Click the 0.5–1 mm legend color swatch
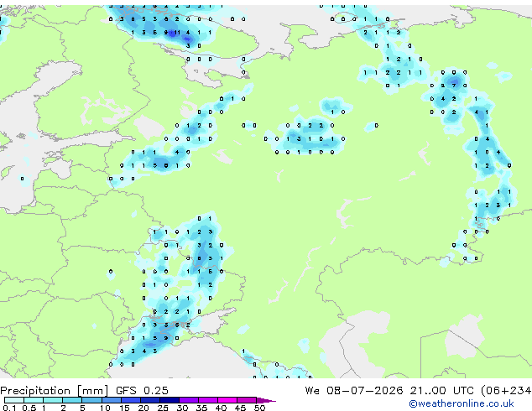Screen dimensions: 532x411 pos(34,400)
